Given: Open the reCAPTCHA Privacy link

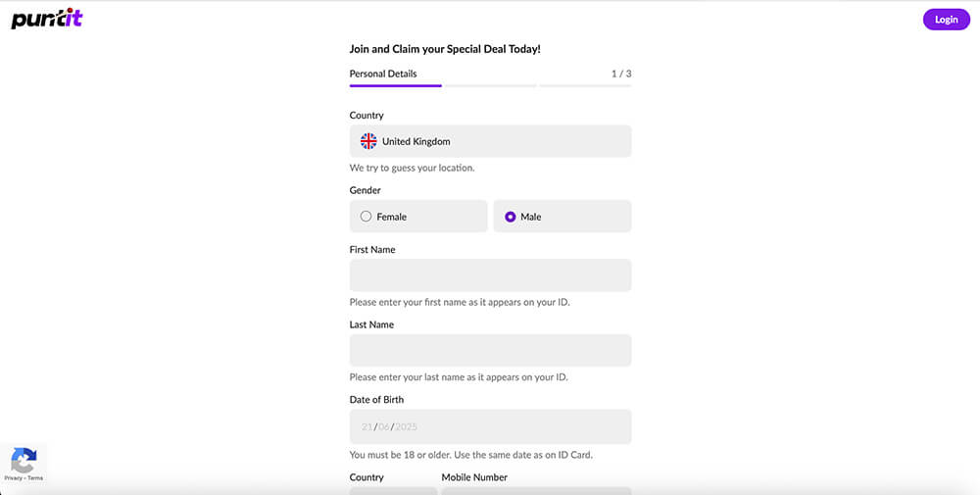Looking at the screenshot, I should 13,478.
